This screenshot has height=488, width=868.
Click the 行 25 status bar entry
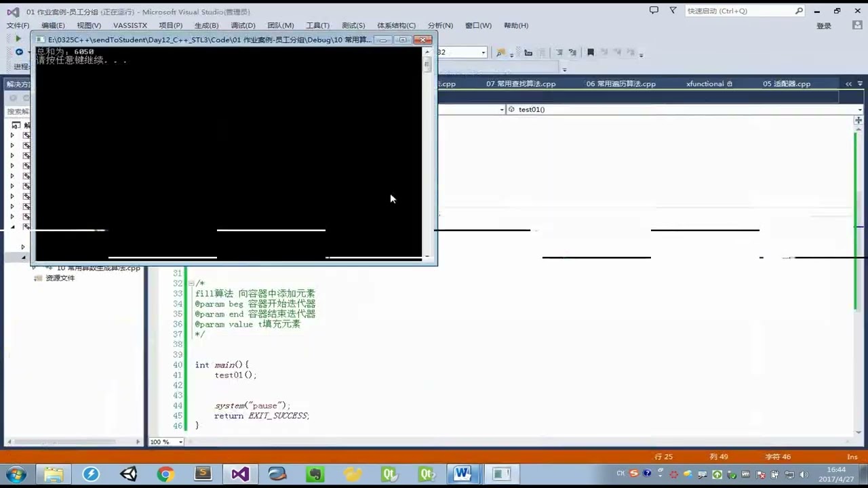664,457
